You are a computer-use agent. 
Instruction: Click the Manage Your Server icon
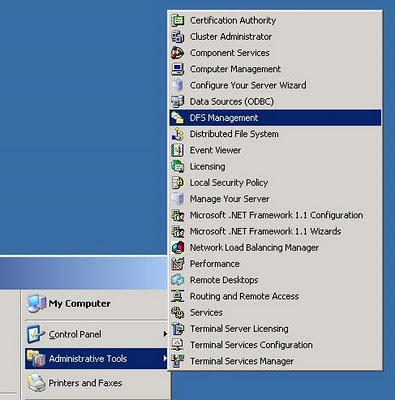coord(178,199)
